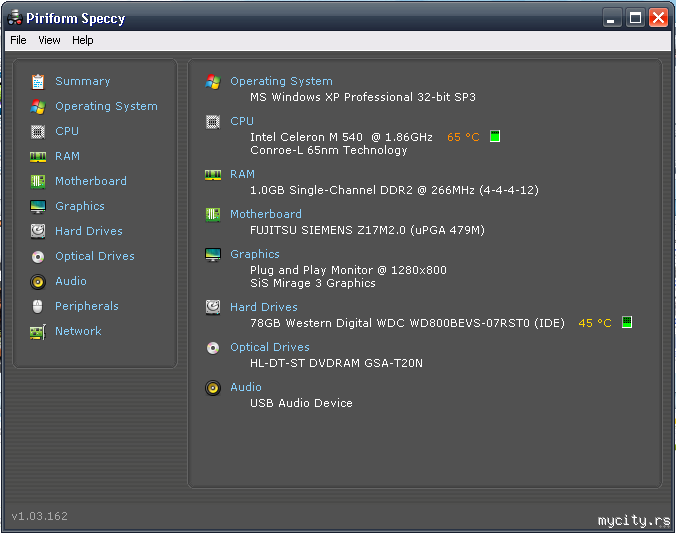Select the CPU chip icon in sidebar
The height and width of the screenshot is (533, 676).
click(38, 132)
